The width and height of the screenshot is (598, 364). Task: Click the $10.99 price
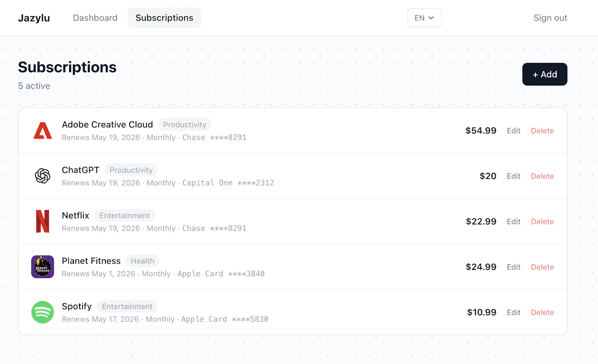482,312
